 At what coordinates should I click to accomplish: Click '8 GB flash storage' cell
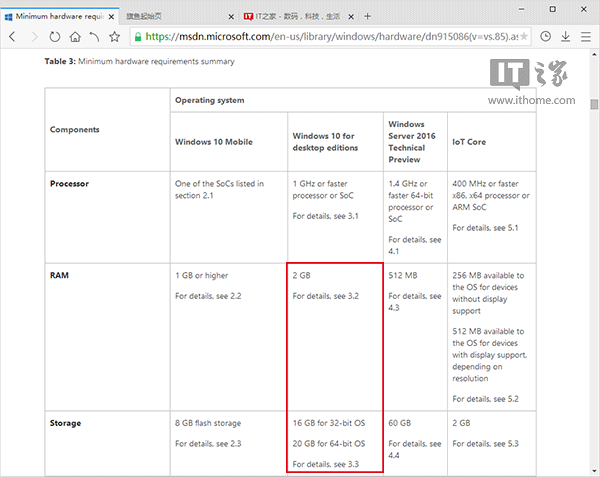(x=208, y=423)
